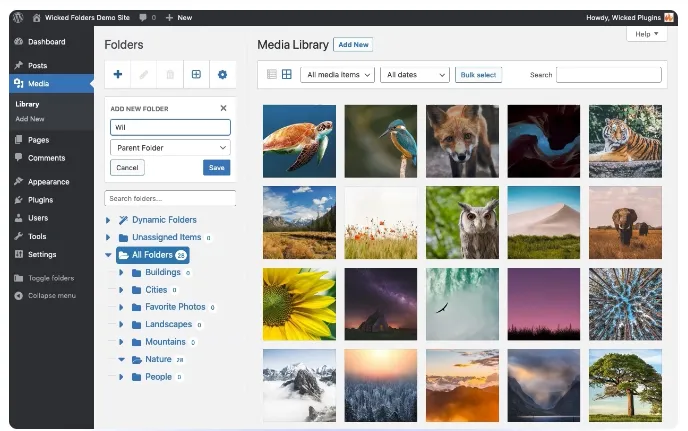Expand the Landscapes folder arrow
This screenshot has width=688, height=431.
tap(121, 325)
